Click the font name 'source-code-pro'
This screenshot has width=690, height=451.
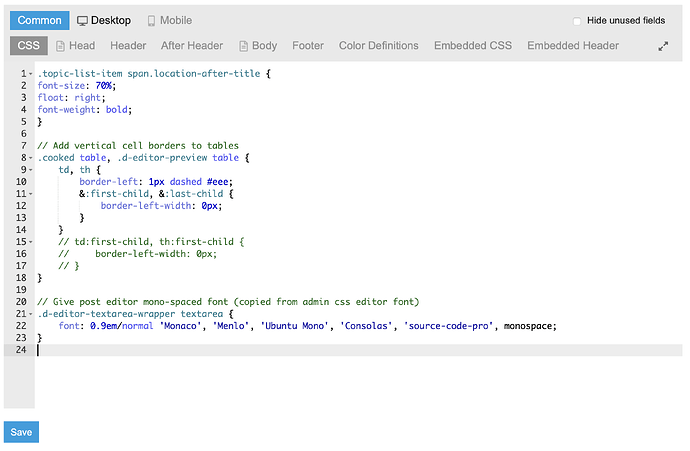448,326
